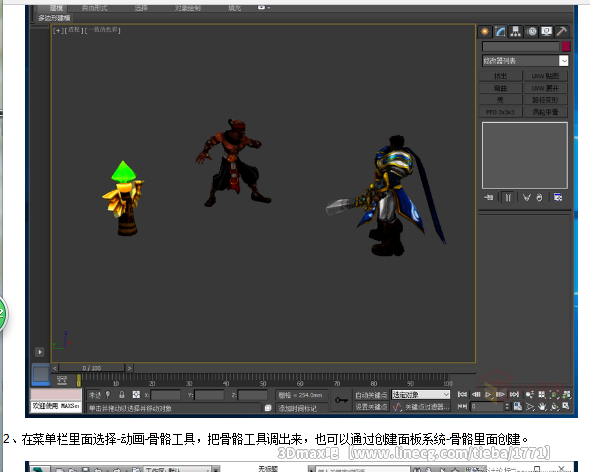Open the Motion command panel tab
This screenshot has height=472, width=590.
[x=531, y=32]
